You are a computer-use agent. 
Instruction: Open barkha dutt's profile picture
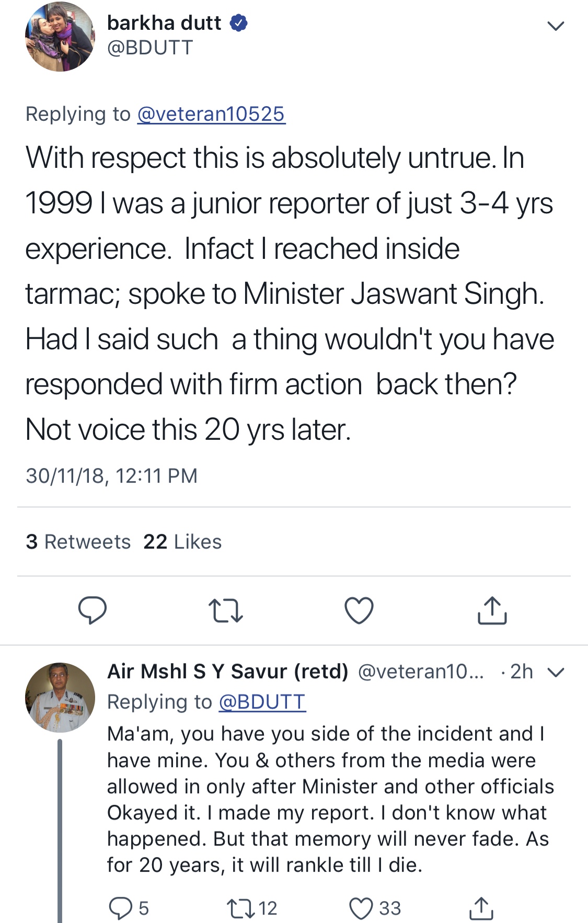pos(60,37)
